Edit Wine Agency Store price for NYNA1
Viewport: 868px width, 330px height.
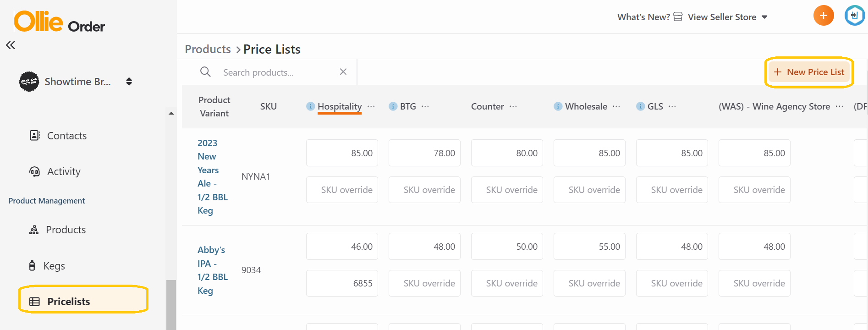(x=754, y=153)
